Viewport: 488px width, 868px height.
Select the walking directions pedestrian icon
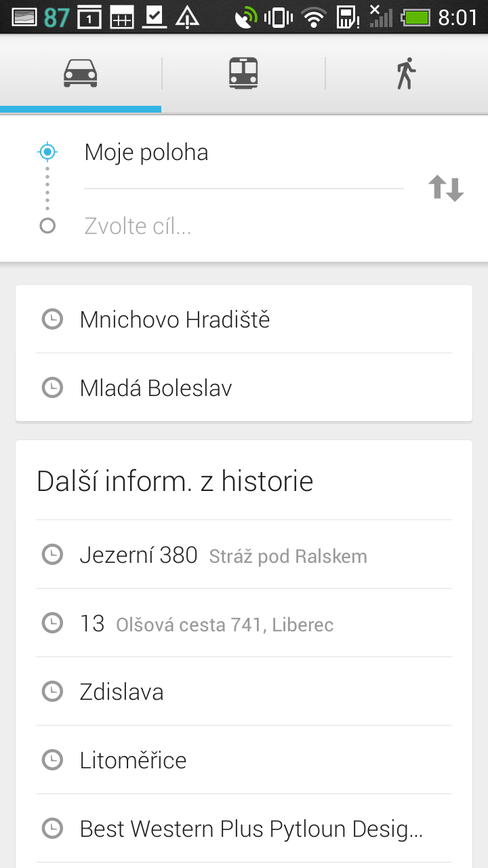coord(405,71)
